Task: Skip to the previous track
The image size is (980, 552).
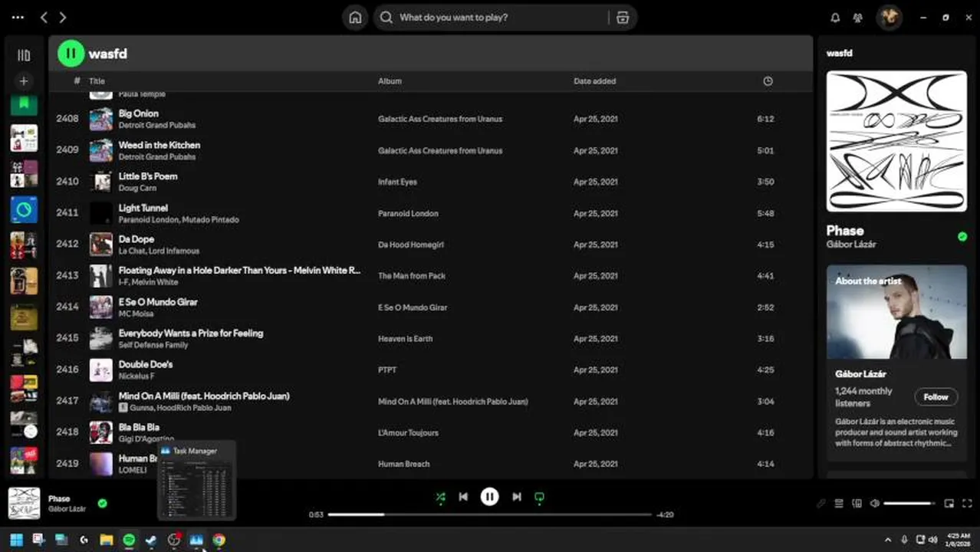Action: pyautogui.click(x=463, y=497)
